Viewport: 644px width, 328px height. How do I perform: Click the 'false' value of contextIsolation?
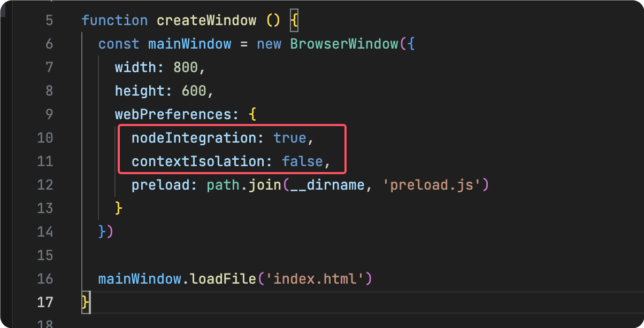[302, 161]
